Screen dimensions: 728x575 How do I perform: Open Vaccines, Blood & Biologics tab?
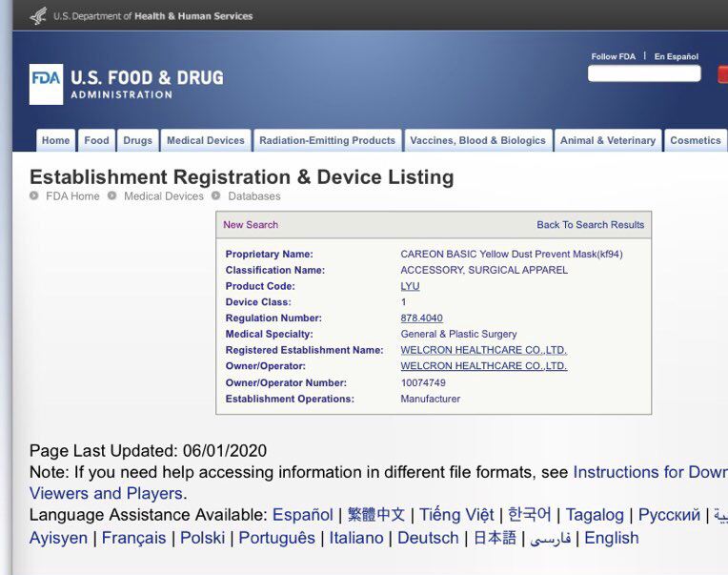(477, 140)
